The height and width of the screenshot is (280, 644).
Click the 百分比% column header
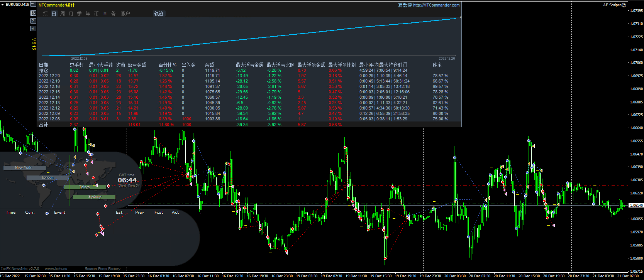point(167,65)
